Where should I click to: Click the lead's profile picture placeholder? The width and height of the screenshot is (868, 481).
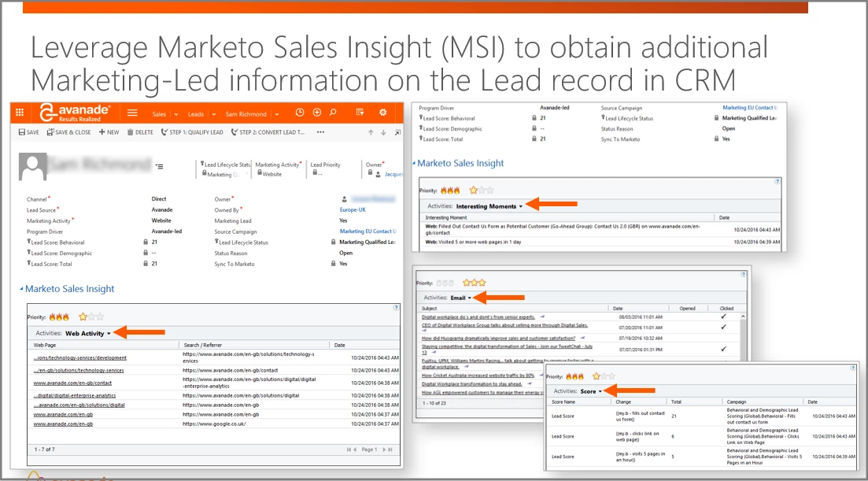click(33, 167)
